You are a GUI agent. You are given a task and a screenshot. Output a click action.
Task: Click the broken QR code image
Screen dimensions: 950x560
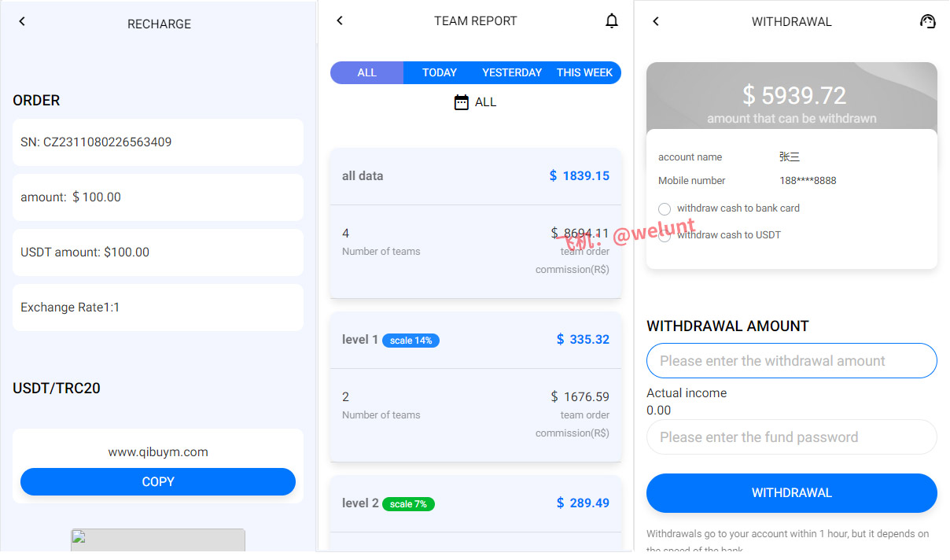(x=158, y=540)
